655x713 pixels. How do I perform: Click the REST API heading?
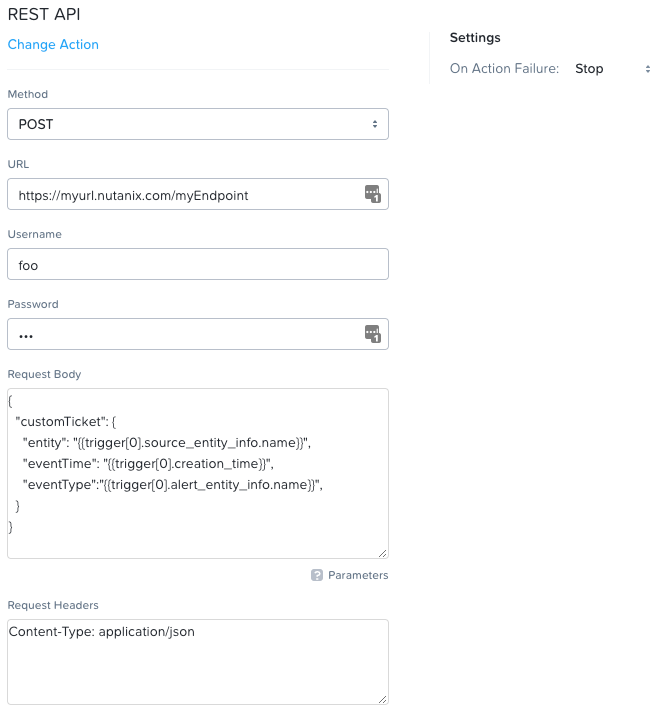[x=42, y=16]
